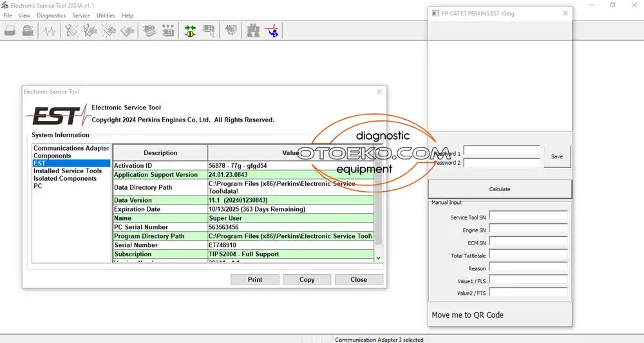
Task: Click the first printer icon in the toolbar
Action: pos(10,30)
